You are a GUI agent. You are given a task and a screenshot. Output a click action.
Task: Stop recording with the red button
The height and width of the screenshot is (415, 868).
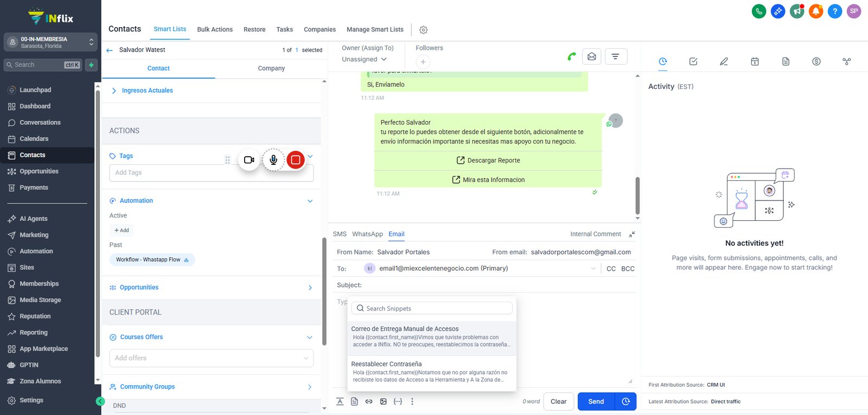tap(296, 160)
